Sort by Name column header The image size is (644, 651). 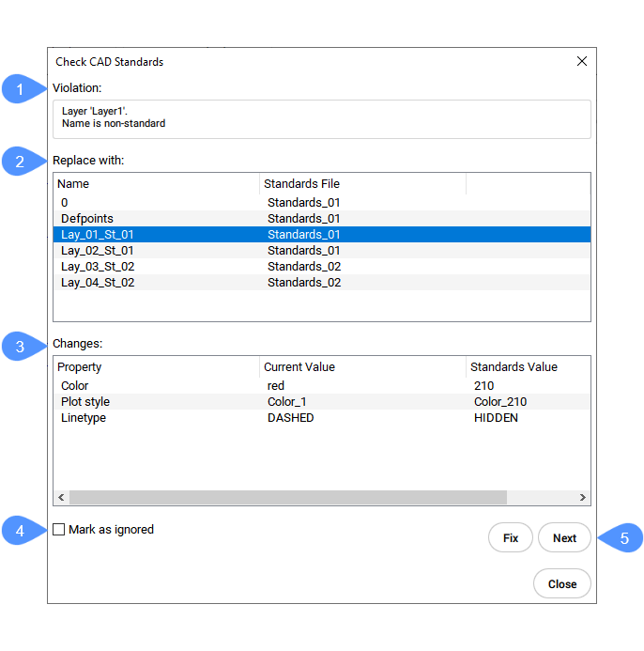[155, 184]
